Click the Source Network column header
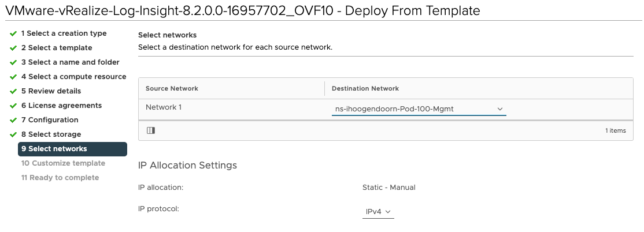 [172, 88]
